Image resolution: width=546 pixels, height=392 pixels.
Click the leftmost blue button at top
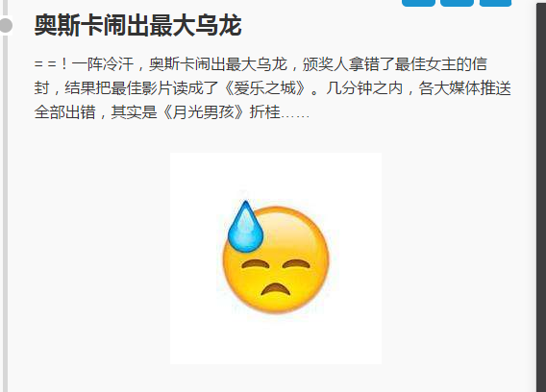click(418, 3)
